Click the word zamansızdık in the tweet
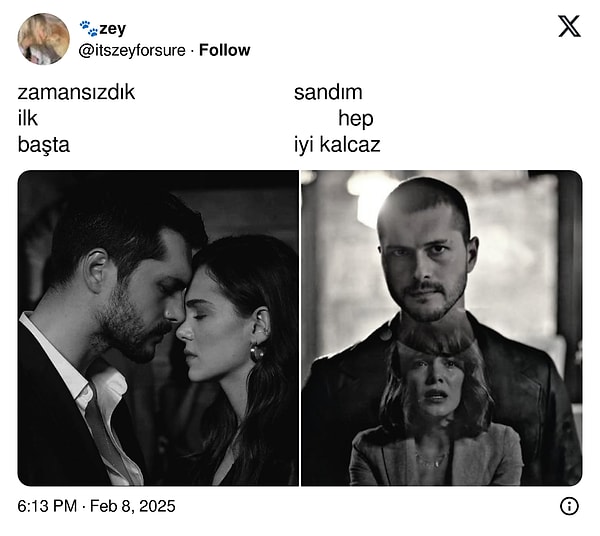The image size is (600, 536). tap(77, 92)
